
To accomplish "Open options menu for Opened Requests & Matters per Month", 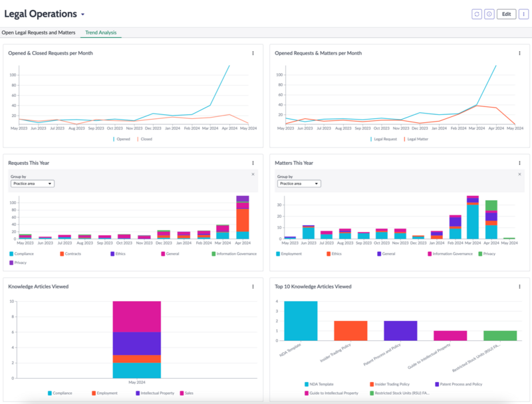I will pos(519,53).
